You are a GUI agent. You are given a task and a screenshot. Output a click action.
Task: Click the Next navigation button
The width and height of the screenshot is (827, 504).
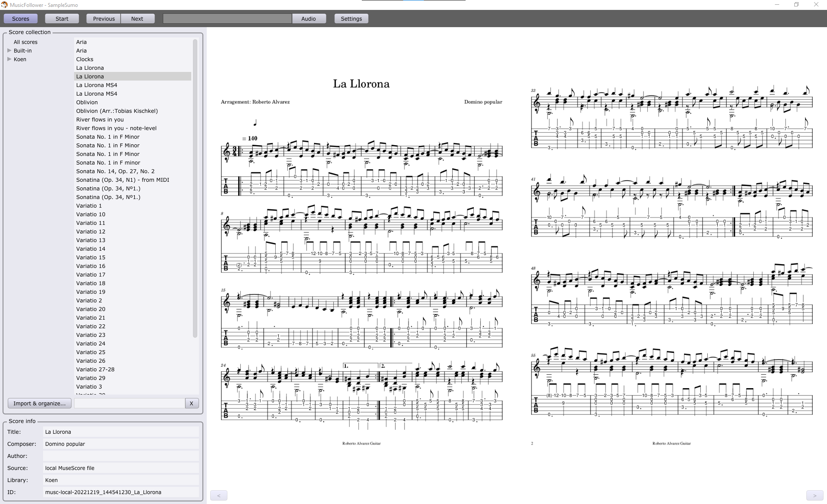point(137,19)
